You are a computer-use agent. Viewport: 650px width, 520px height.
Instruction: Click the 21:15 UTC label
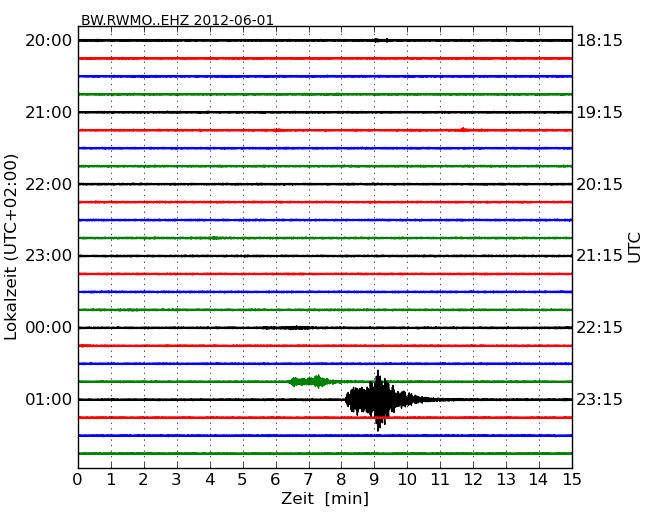[599, 256]
